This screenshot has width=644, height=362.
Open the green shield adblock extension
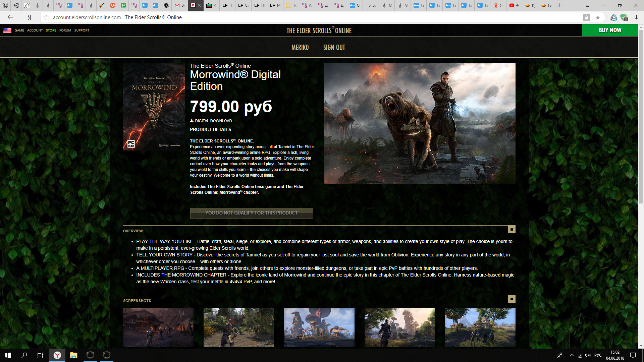(624, 17)
